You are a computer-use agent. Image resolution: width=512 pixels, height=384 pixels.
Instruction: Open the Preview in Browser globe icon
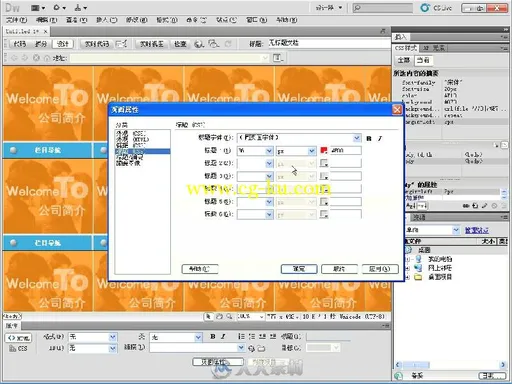[x=199, y=44]
